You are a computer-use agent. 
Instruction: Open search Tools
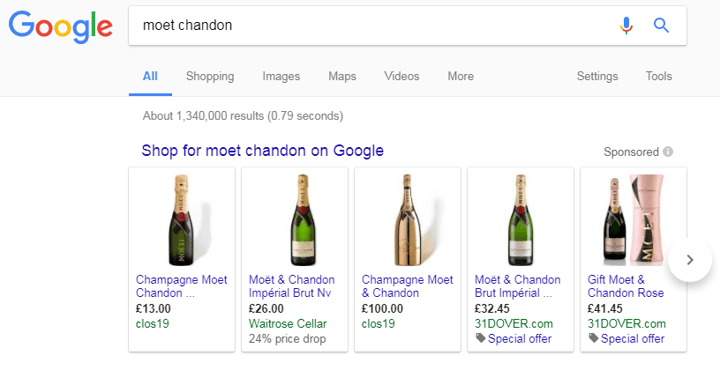(659, 76)
